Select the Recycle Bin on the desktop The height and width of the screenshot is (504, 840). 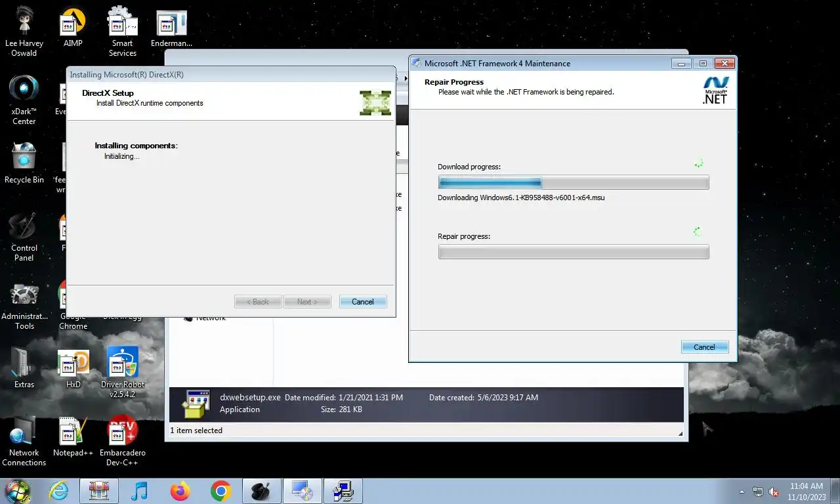(24, 163)
